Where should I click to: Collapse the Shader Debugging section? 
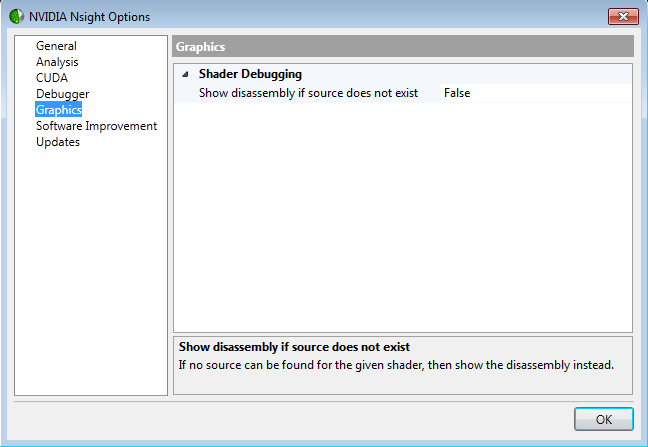186,74
